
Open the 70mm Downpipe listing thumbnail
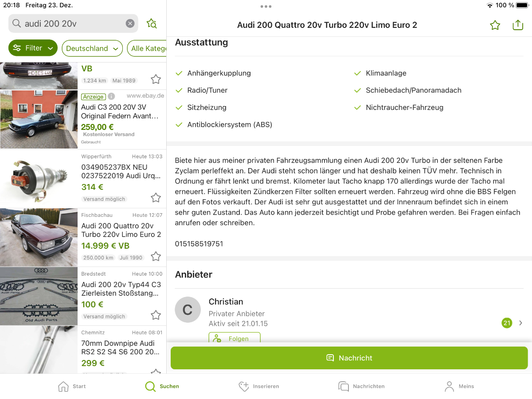pos(39,350)
